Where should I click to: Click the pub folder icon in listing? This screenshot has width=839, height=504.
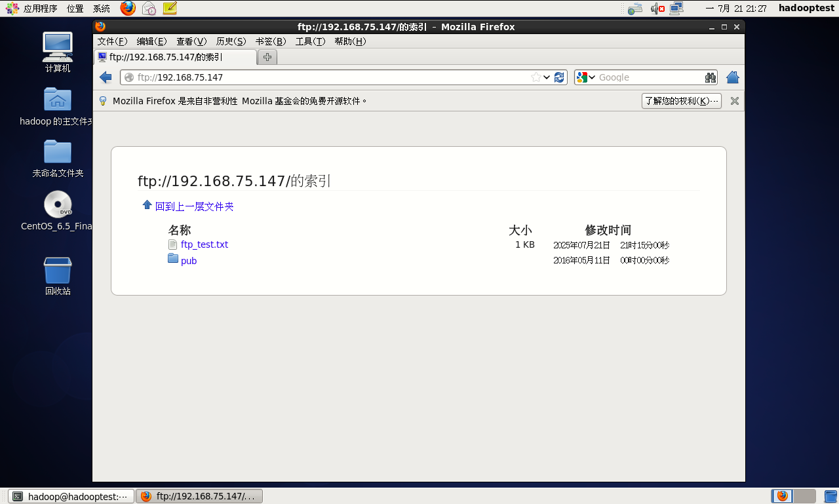point(173,258)
